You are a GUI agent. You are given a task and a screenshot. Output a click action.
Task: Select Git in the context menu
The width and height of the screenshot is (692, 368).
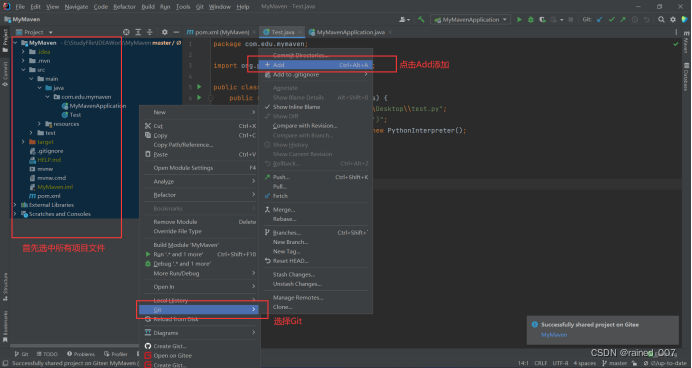coord(199,310)
